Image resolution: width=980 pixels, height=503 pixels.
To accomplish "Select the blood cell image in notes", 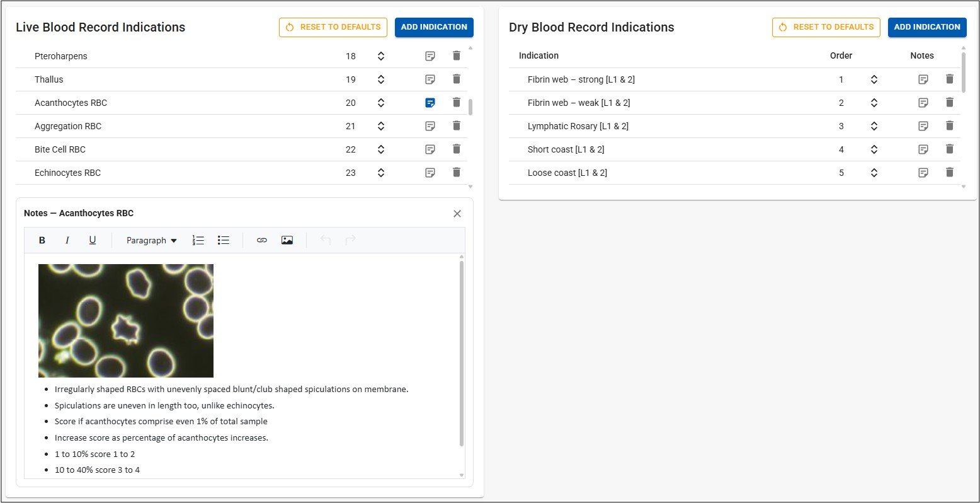I will [126, 321].
